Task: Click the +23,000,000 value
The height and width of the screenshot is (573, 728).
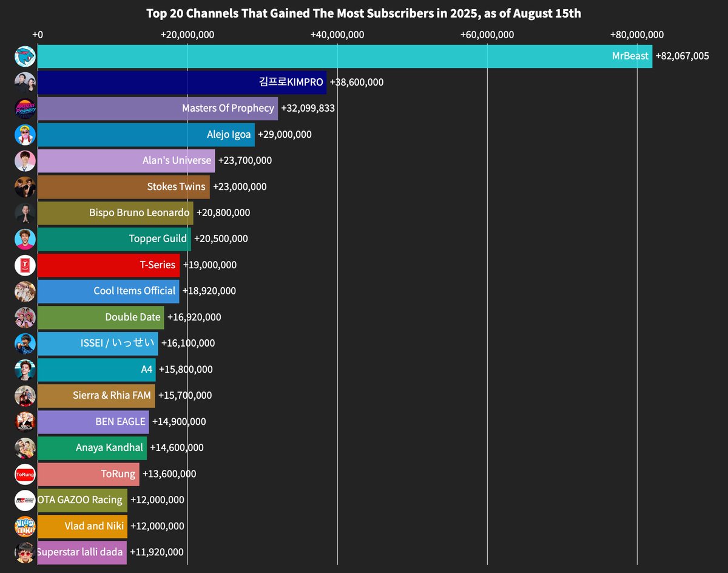Action: point(240,187)
